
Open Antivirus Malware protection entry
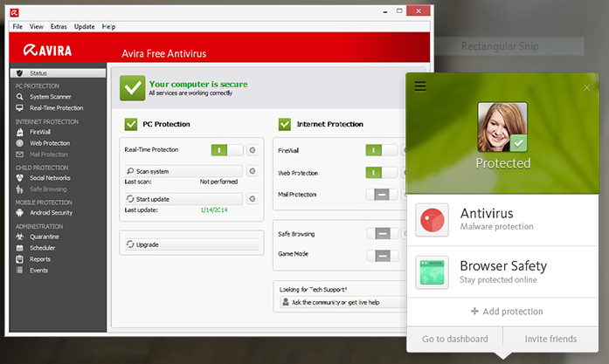click(x=502, y=220)
